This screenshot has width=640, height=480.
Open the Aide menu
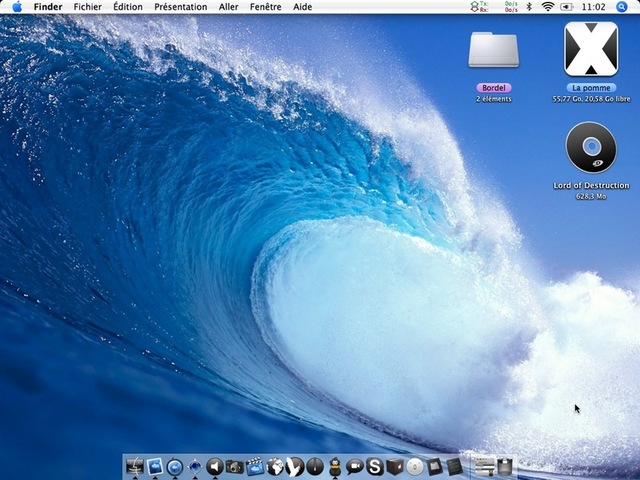click(302, 7)
